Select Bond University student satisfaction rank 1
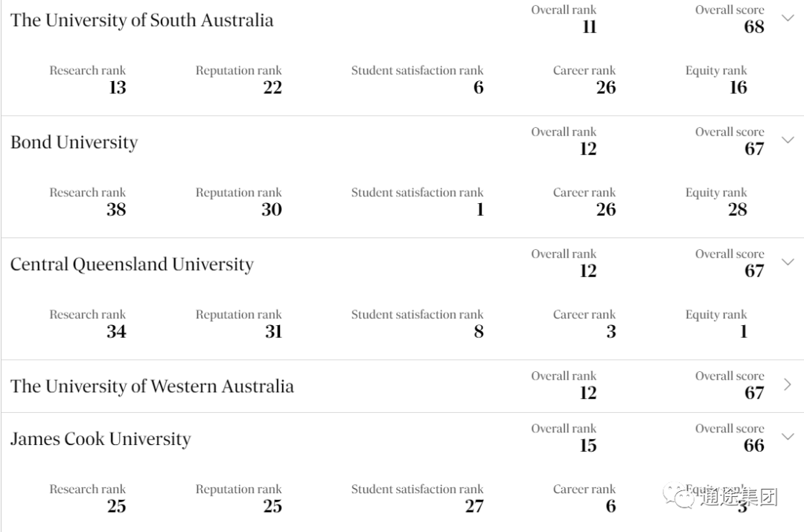804x532 pixels. [x=480, y=209]
